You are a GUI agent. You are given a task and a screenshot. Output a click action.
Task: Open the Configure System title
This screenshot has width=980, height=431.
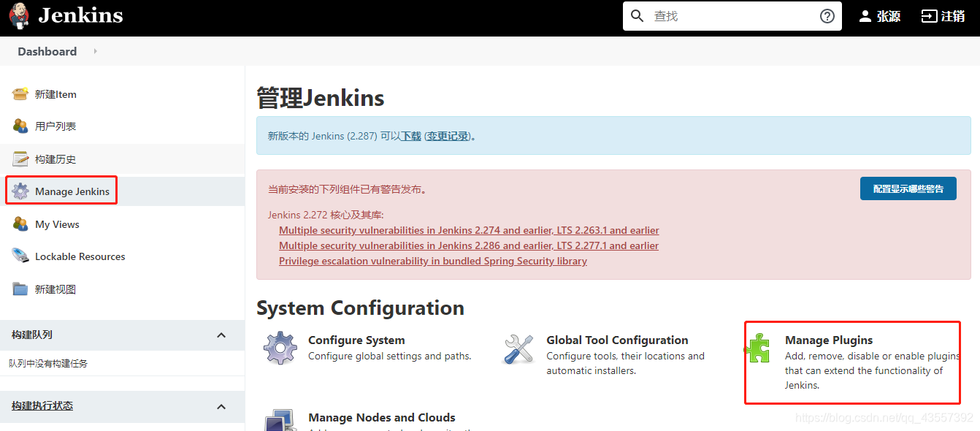pos(356,340)
